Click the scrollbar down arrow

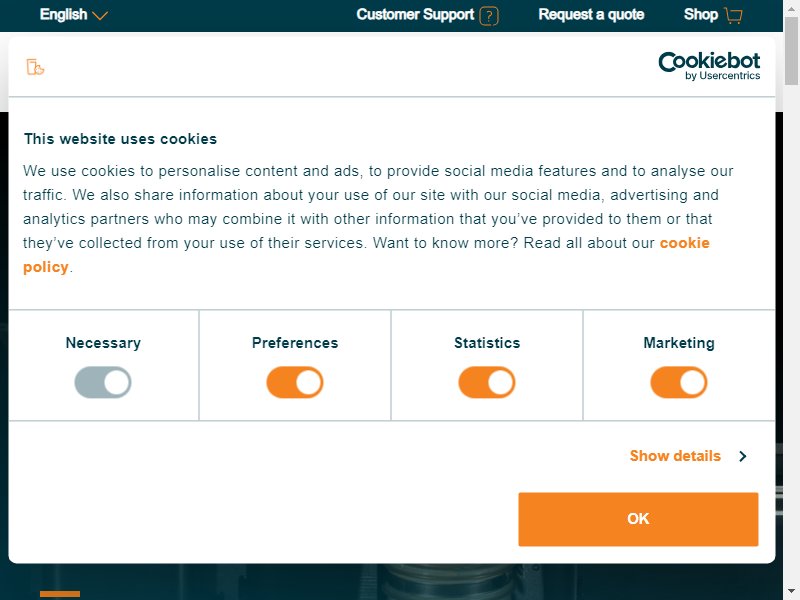tap(791, 593)
